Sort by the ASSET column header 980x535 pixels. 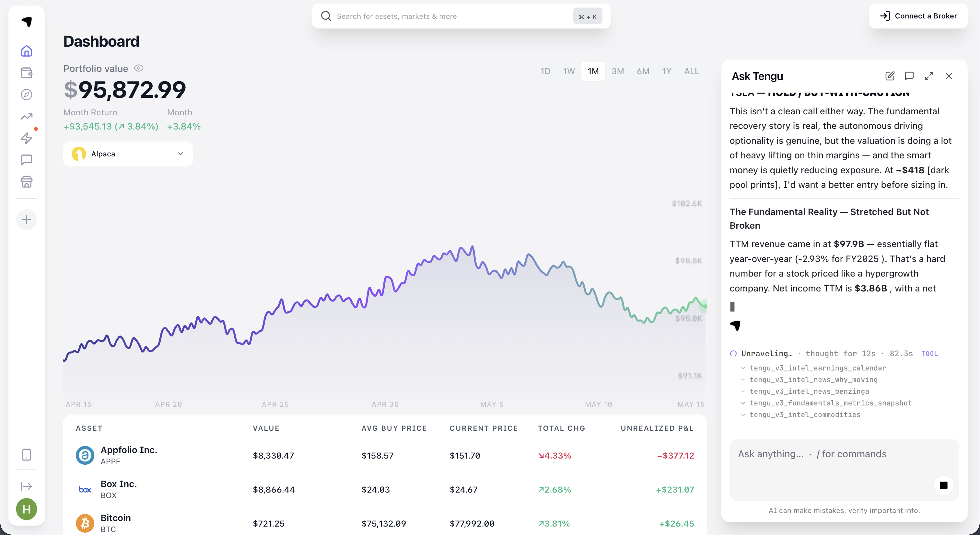tap(89, 428)
